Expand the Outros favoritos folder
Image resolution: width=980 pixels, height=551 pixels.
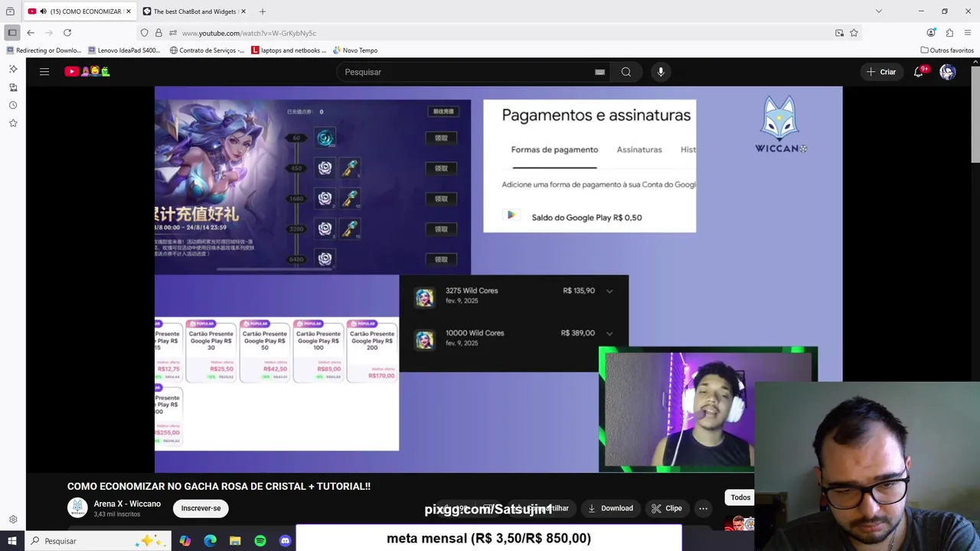pos(947,51)
